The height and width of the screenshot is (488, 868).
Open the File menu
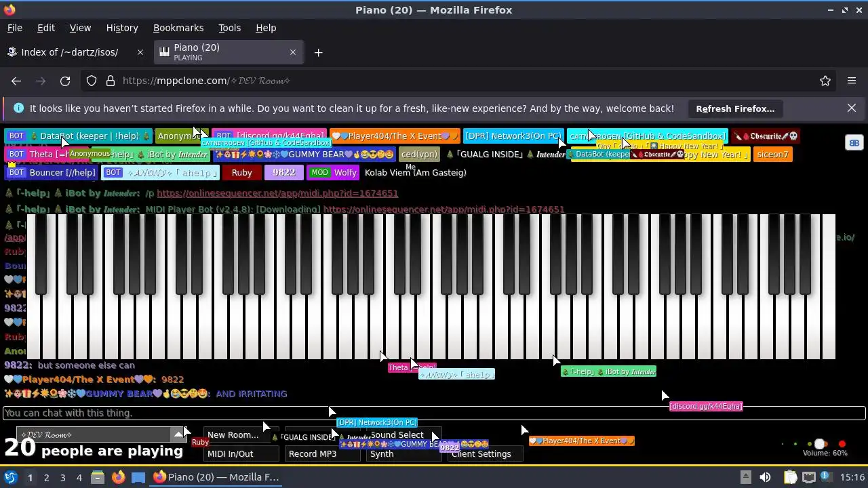coord(14,28)
